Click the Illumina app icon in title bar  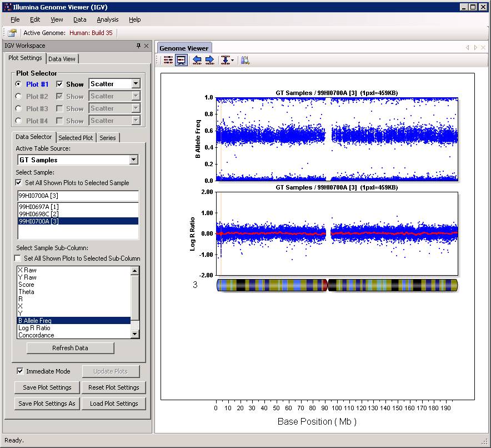pyautogui.click(x=8, y=7)
